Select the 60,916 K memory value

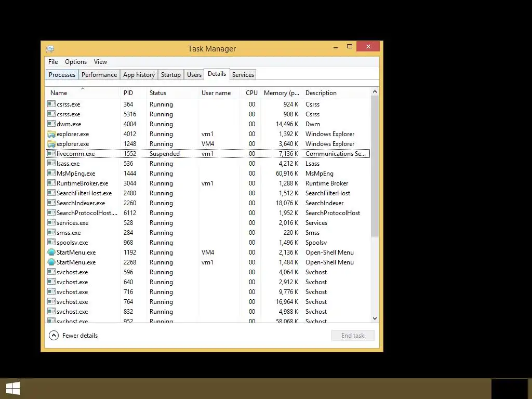(x=287, y=174)
